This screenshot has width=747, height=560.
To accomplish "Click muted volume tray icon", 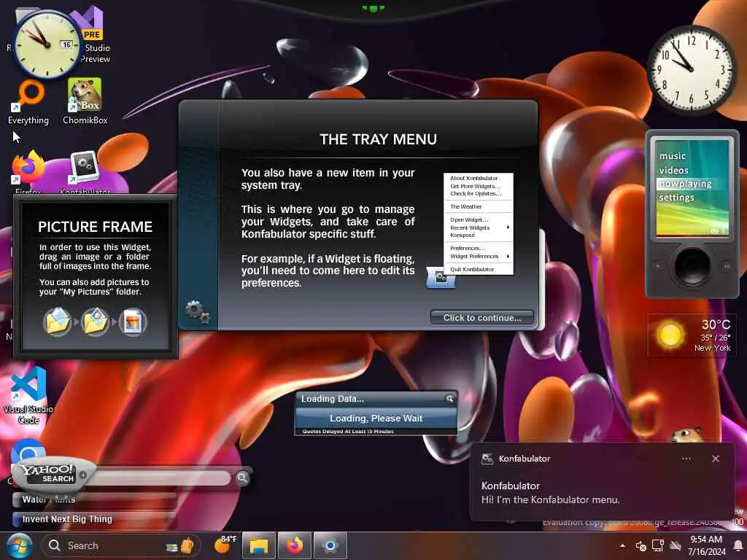I will coord(640,545).
